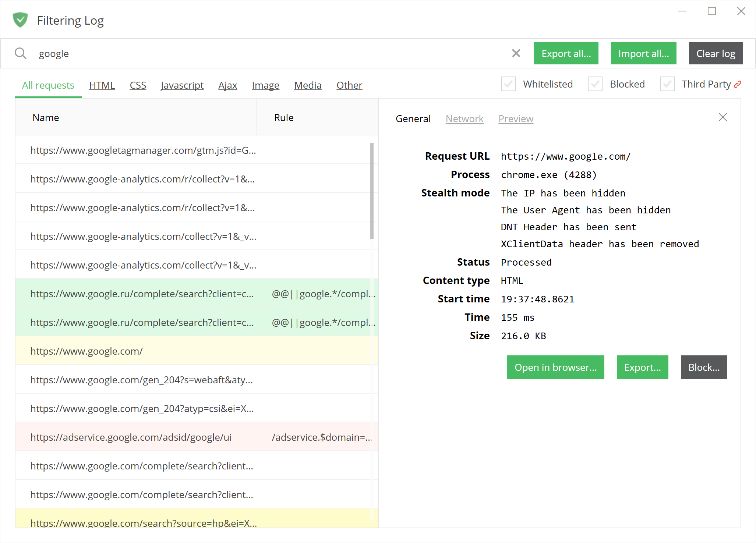Click the Import all... button
This screenshot has height=543, width=756.
click(x=644, y=53)
